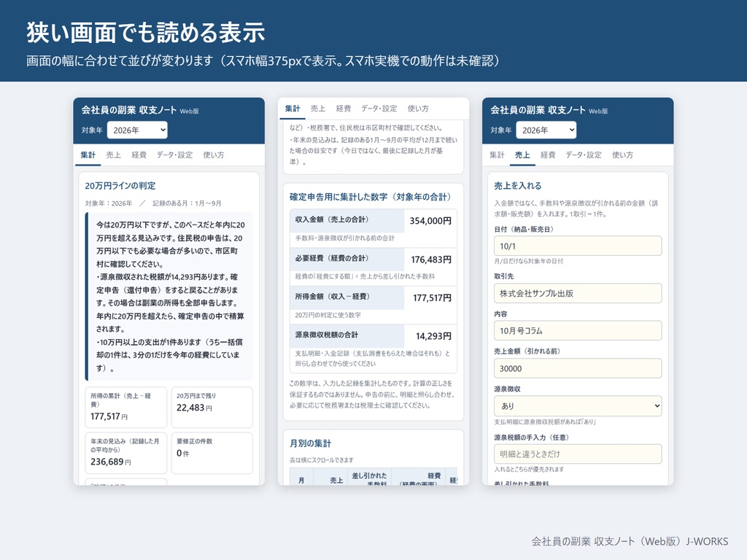The width and height of the screenshot is (747, 560).
Task: Open the 対象年 2026年 dropdown in left panel
Action: [137, 130]
